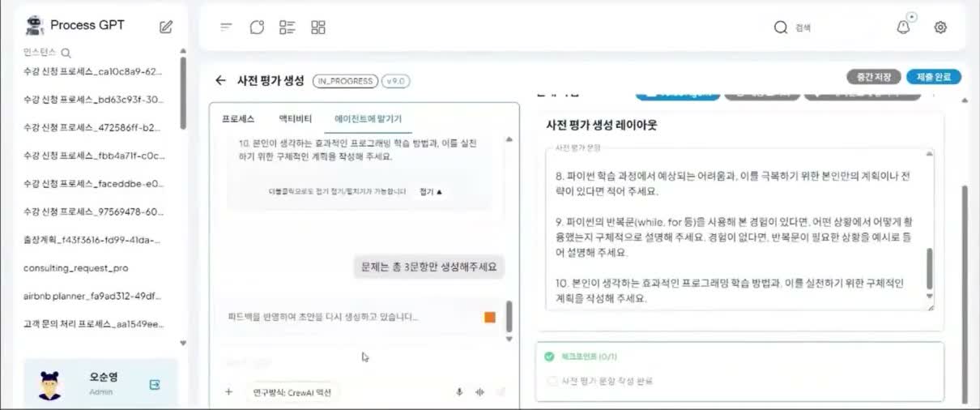
Task: Click the search icon next to 인스턴스
Action: click(66, 53)
